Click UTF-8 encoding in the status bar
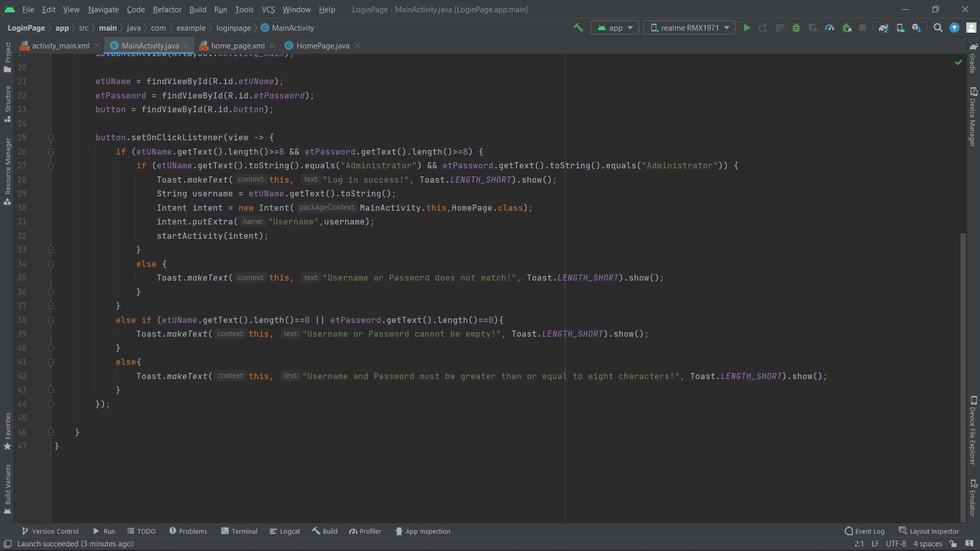The height and width of the screenshot is (551, 980). [896, 544]
